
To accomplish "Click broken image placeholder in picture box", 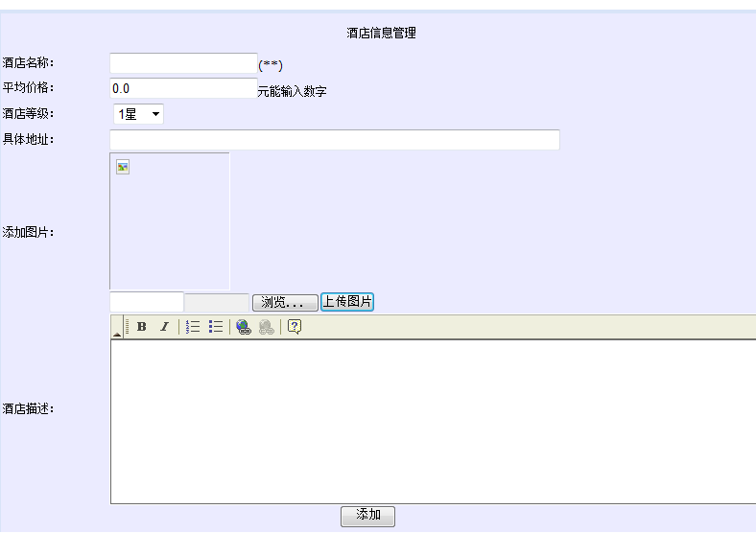I will point(123,167).
